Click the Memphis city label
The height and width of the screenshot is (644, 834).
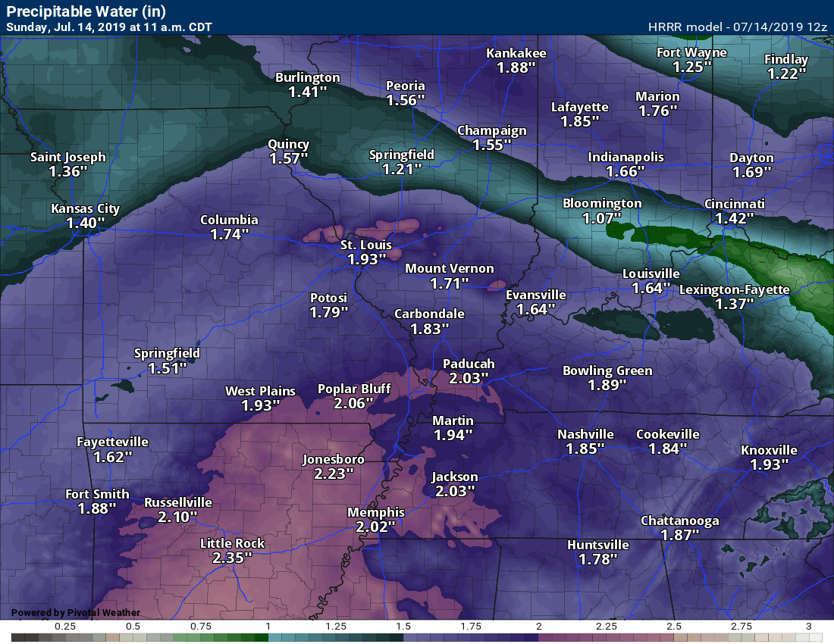click(376, 513)
